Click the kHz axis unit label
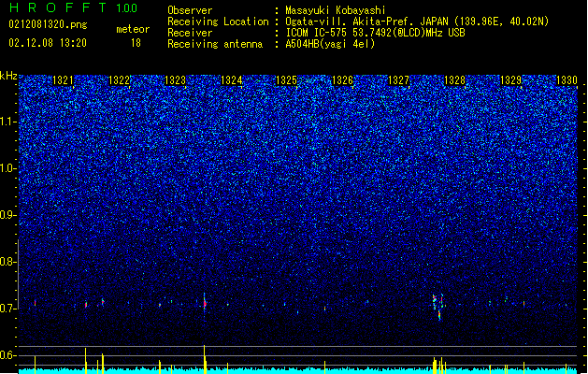The width and height of the screenshot is (588, 374). tap(8, 76)
